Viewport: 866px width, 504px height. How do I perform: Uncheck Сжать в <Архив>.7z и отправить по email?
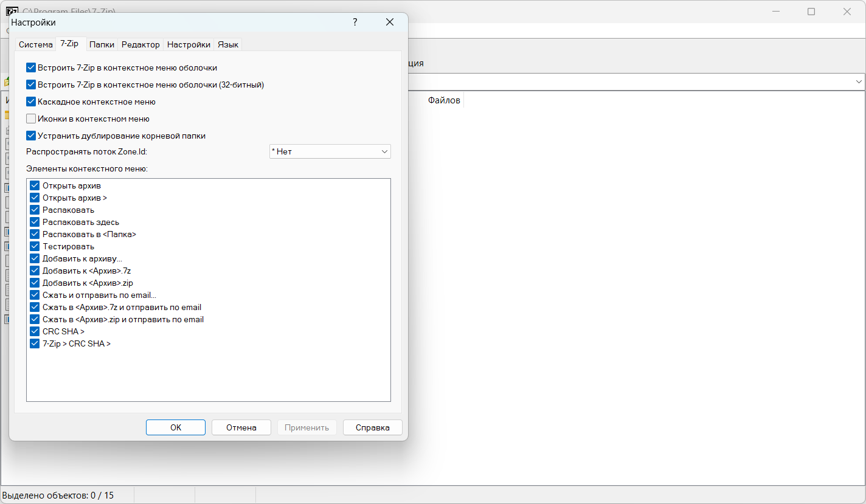35,307
